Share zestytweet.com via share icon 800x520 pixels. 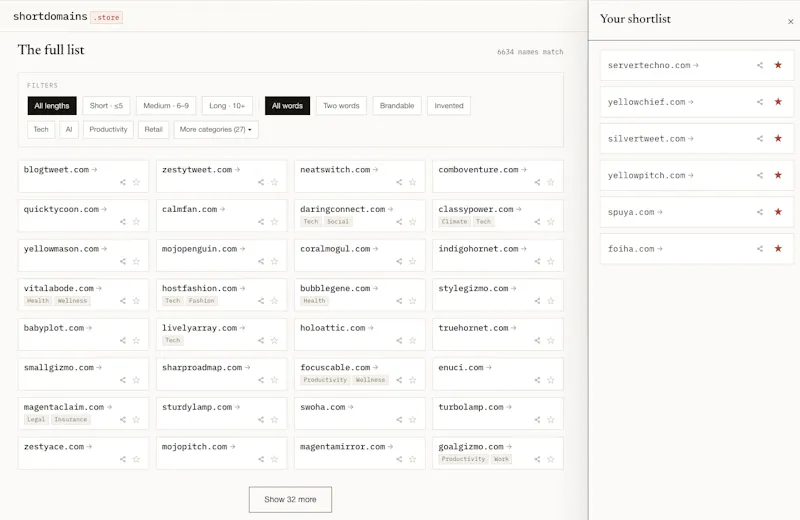point(261,182)
